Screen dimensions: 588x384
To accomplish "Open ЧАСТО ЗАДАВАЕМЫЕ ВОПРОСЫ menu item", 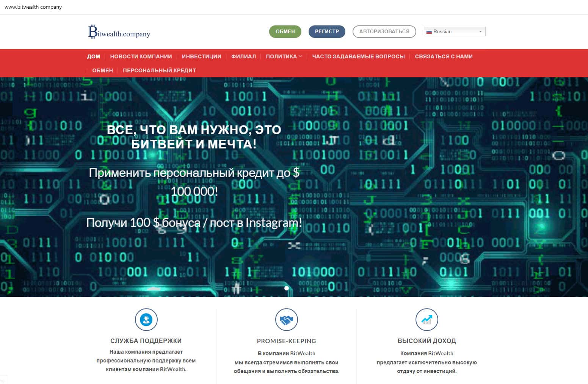I will 359,56.
